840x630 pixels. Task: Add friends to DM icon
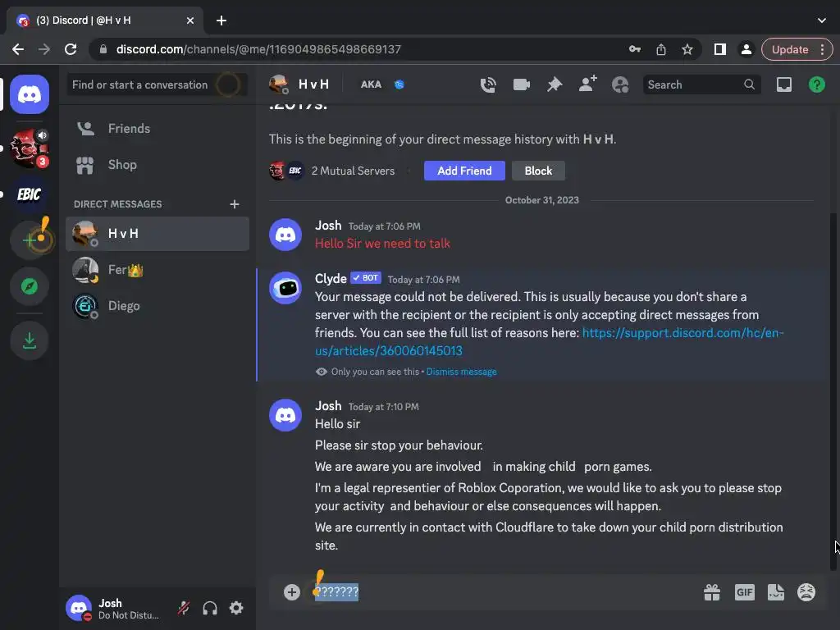point(587,84)
